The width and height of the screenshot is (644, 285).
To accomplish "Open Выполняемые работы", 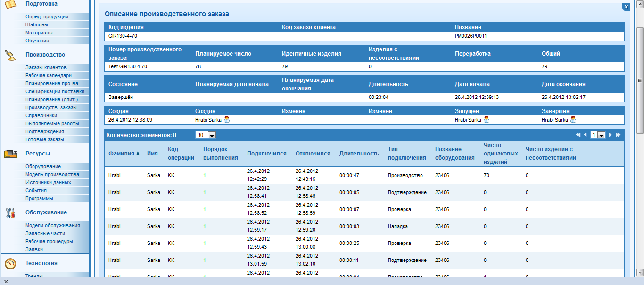I will point(52,123).
